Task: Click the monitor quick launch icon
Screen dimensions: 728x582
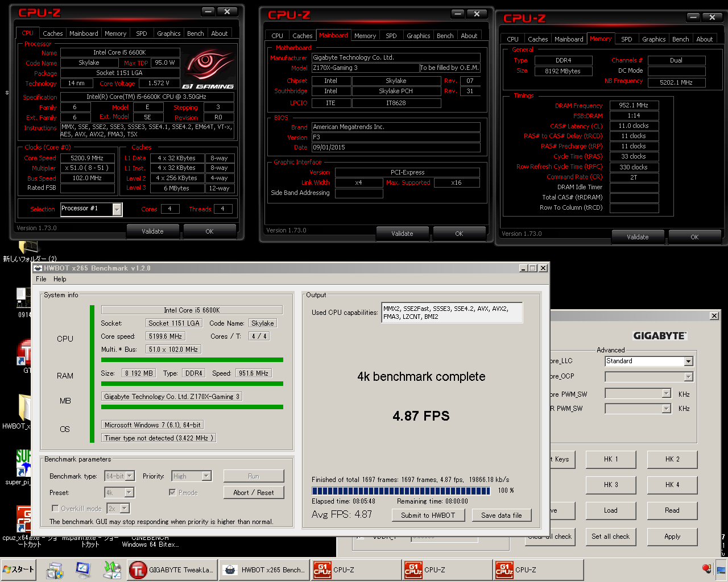Action: click(83, 570)
